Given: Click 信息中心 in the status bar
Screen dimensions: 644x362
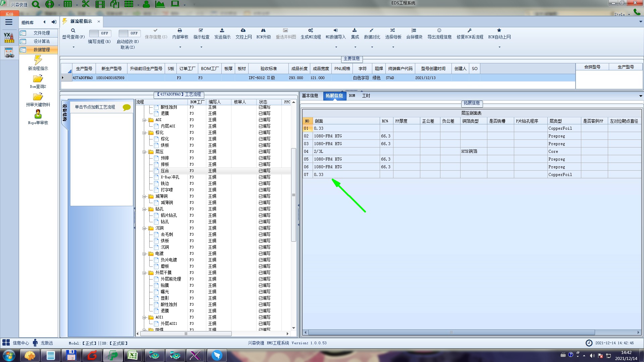Looking at the screenshot, I should pyautogui.click(x=21, y=343).
